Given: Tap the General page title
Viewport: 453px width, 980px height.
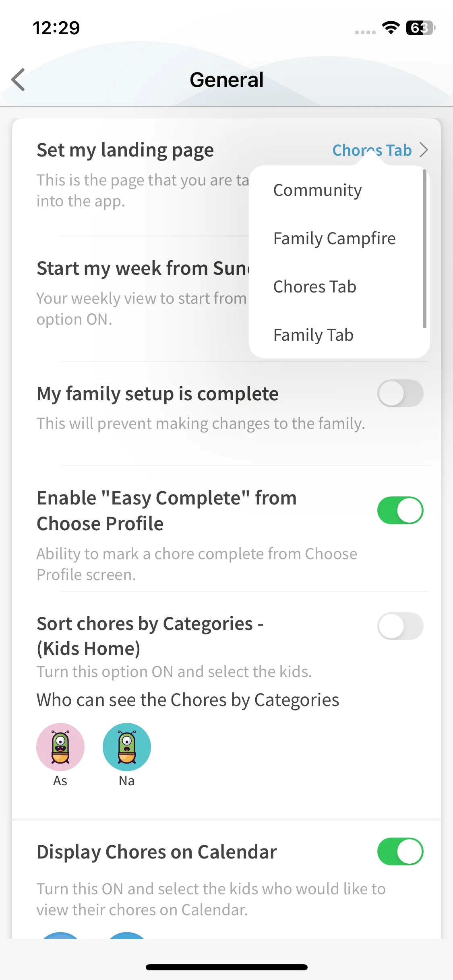Looking at the screenshot, I should click(226, 80).
